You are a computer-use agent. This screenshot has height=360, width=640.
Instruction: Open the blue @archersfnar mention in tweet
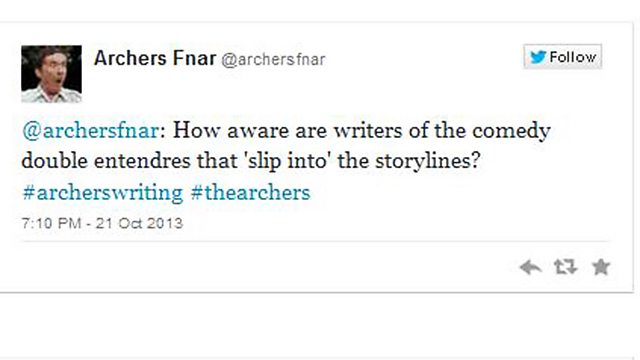tap(91, 131)
